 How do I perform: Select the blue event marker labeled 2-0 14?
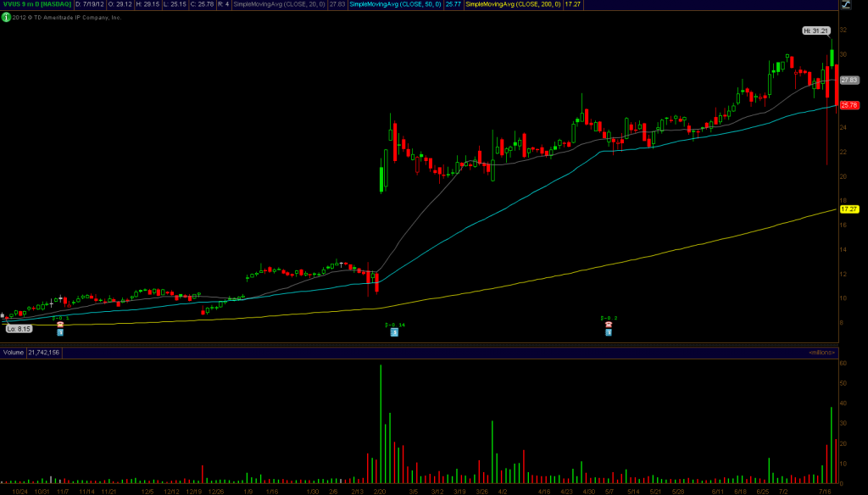point(395,332)
